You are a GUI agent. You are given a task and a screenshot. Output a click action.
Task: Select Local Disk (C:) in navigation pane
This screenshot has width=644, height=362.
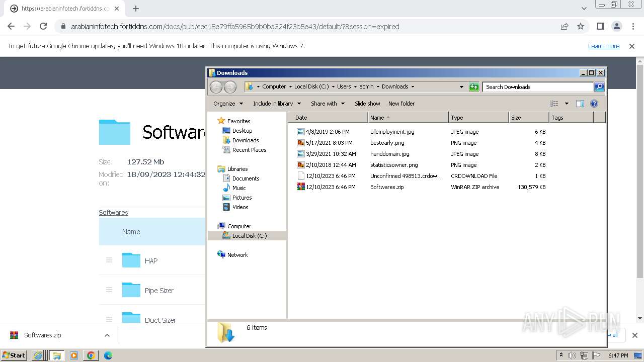click(x=247, y=236)
